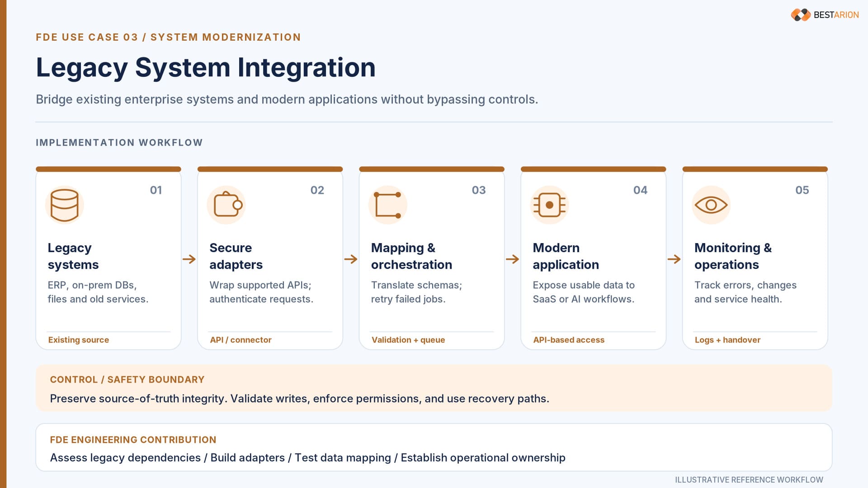Screen dimensions: 868x488
Task: Click 'Translate schemas; retry failed jobs.' description
Action: pyautogui.click(x=416, y=292)
